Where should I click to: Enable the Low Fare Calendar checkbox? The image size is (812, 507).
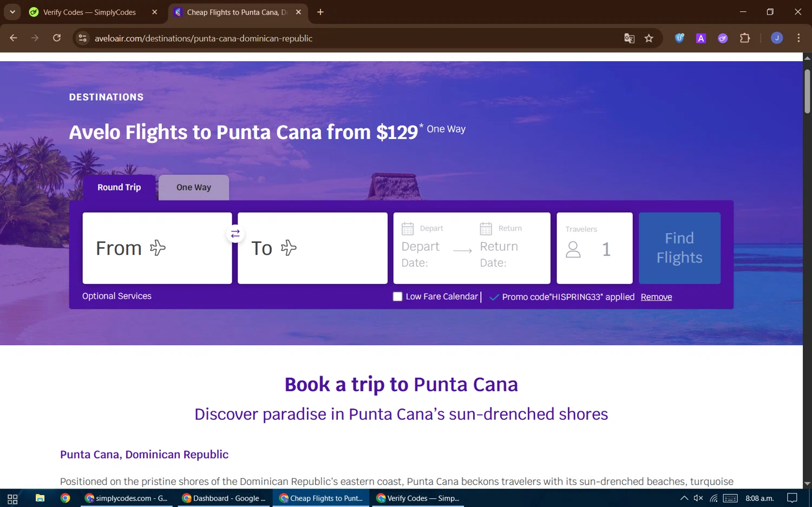pyautogui.click(x=398, y=297)
